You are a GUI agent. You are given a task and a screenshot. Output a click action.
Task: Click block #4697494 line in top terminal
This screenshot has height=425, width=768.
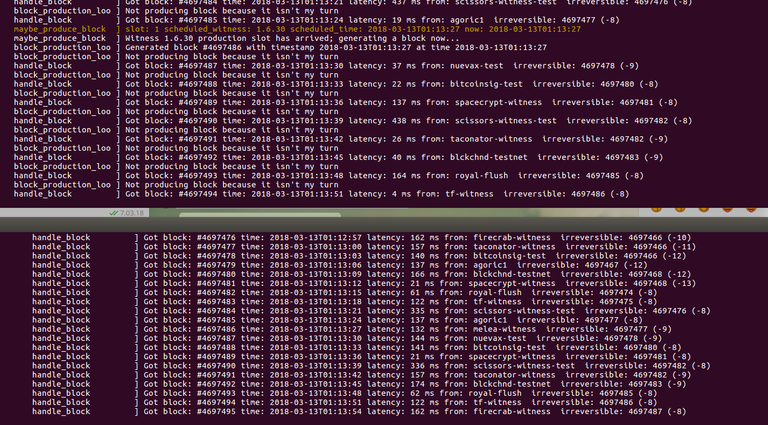321,194
